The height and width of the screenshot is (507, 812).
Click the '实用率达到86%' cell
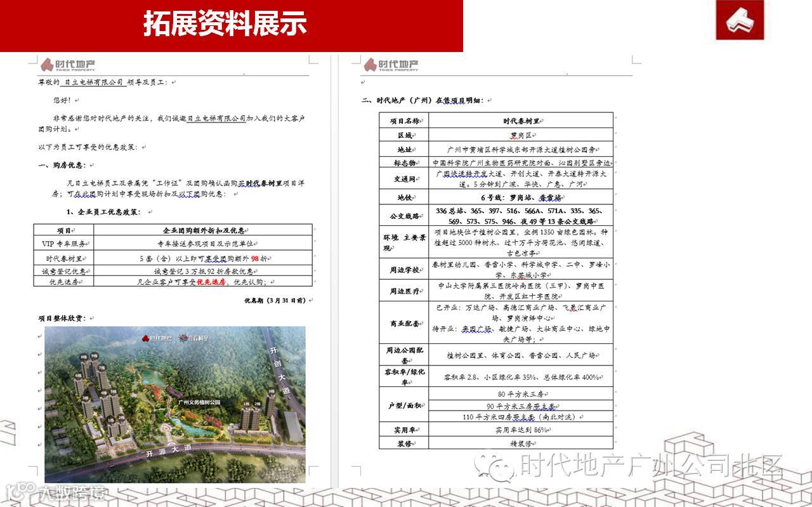[x=521, y=430]
